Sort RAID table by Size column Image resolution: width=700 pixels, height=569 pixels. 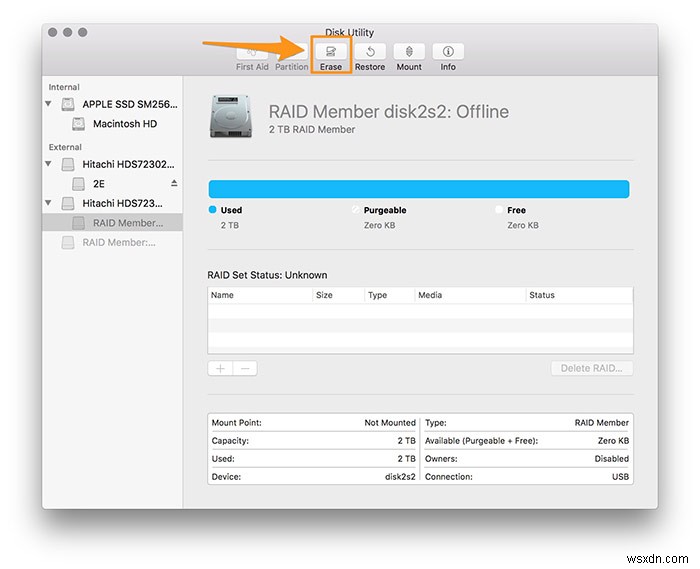click(x=338, y=295)
